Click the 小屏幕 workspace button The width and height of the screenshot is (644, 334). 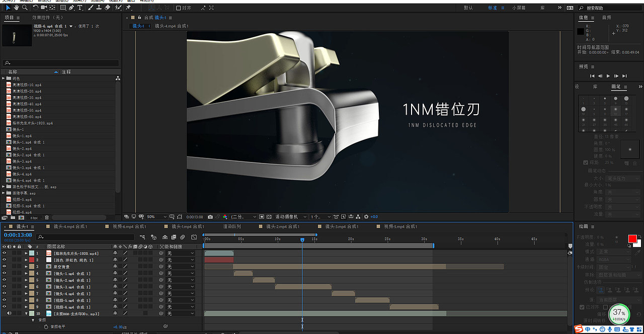(519, 8)
